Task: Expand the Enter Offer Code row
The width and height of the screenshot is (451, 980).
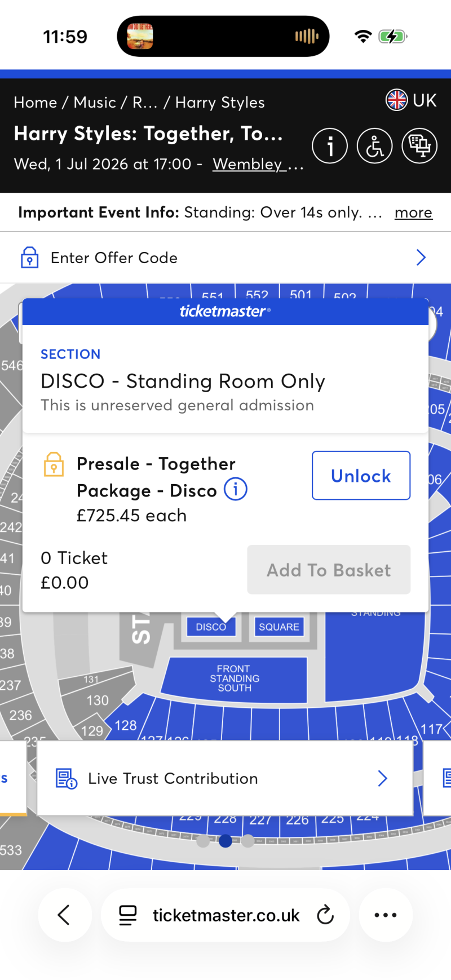Action: click(x=225, y=258)
